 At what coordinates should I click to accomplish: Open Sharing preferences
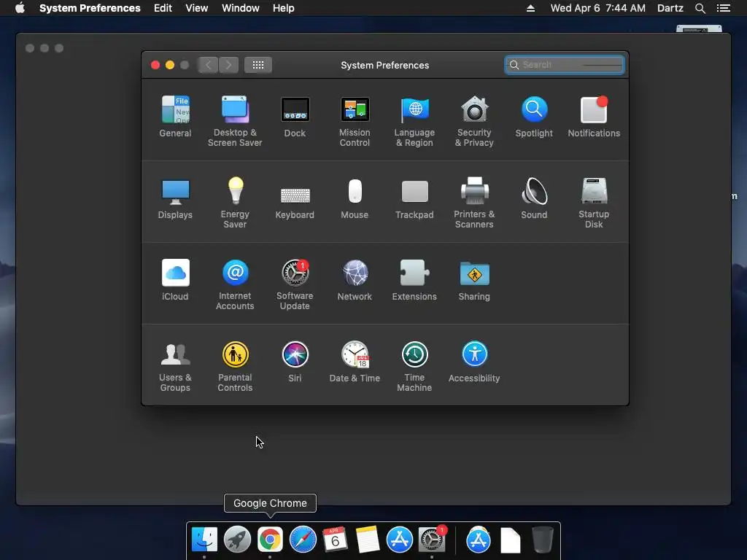click(474, 280)
